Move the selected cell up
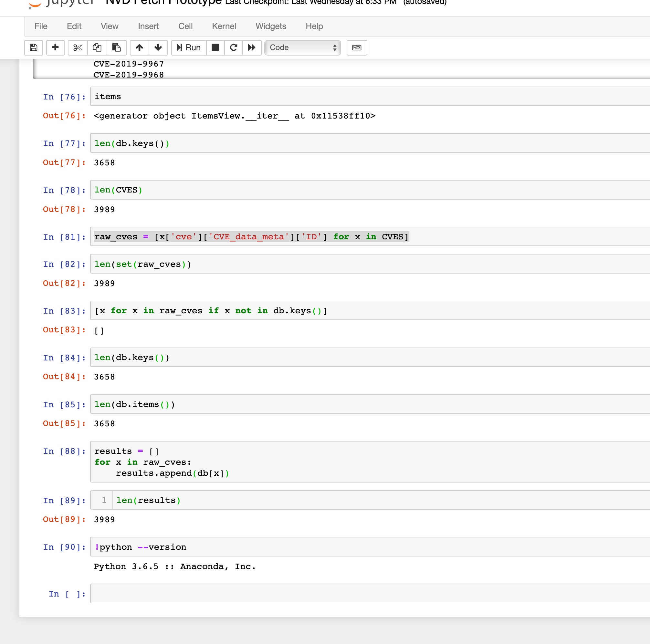The height and width of the screenshot is (644, 650). 139,48
